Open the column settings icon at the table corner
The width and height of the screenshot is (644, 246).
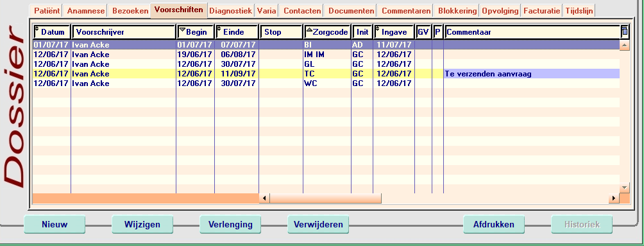point(625,31)
